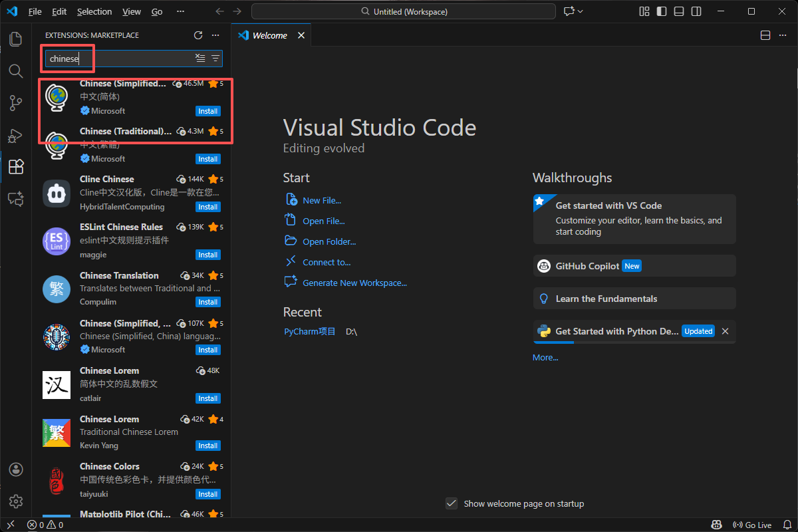The height and width of the screenshot is (532, 798).
Task: Open Extensions view More Actions menu
Action: click(215, 35)
